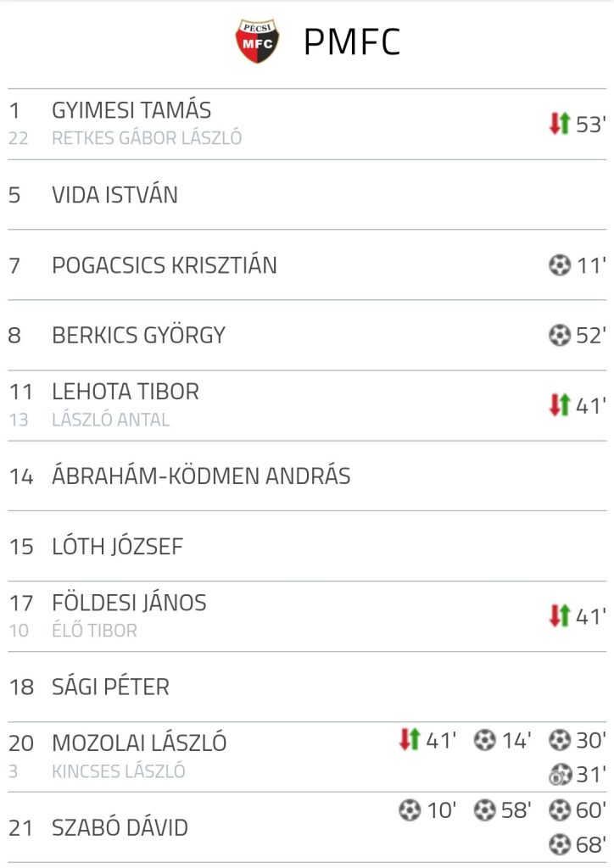Click Szabó Dávid's 10' goal icon
Viewport: 614px width, 868px height.
point(410,811)
